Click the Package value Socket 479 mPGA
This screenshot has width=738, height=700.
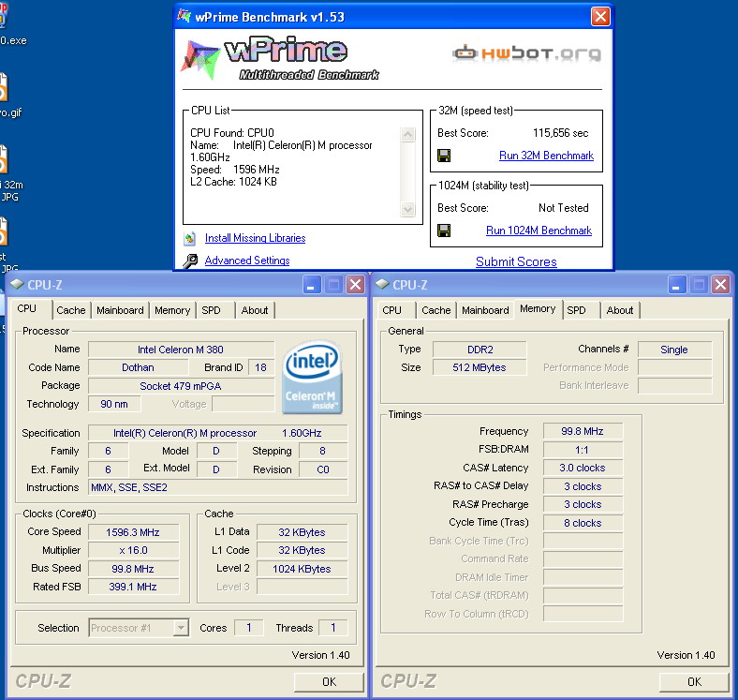coord(181,386)
